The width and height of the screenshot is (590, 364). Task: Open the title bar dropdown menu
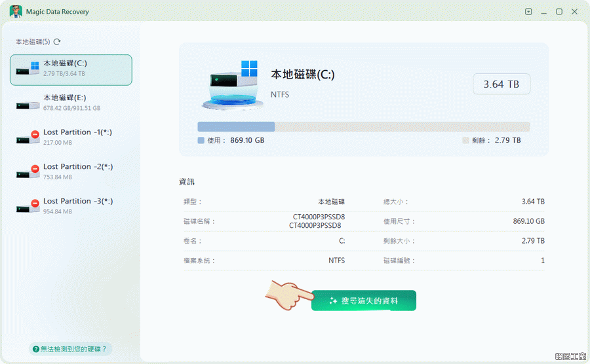[529, 12]
